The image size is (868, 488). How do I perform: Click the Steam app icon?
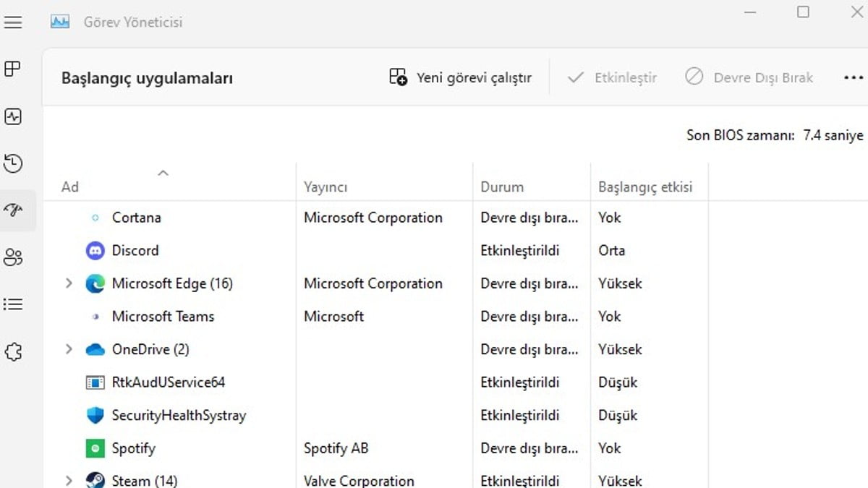point(94,479)
